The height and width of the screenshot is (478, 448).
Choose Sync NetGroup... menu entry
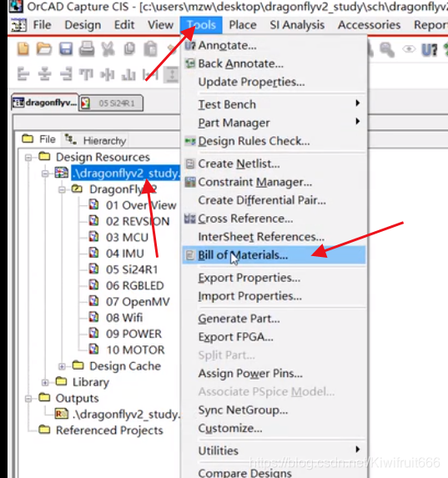coord(274,410)
